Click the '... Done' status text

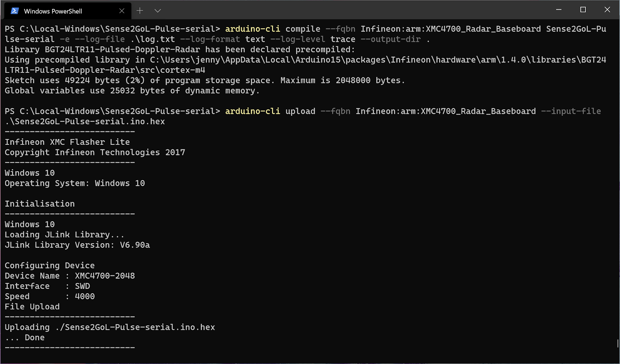25,338
